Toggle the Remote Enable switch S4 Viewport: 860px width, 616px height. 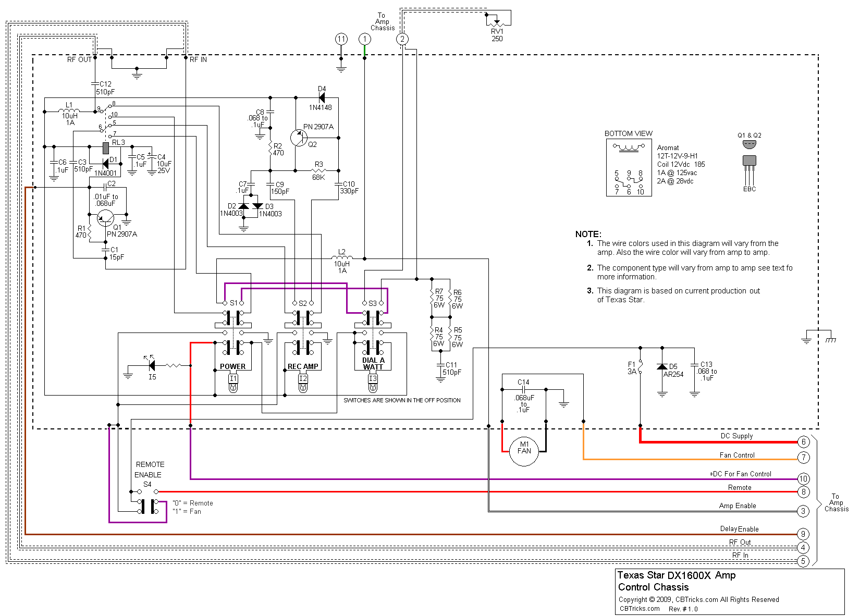pos(148,506)
